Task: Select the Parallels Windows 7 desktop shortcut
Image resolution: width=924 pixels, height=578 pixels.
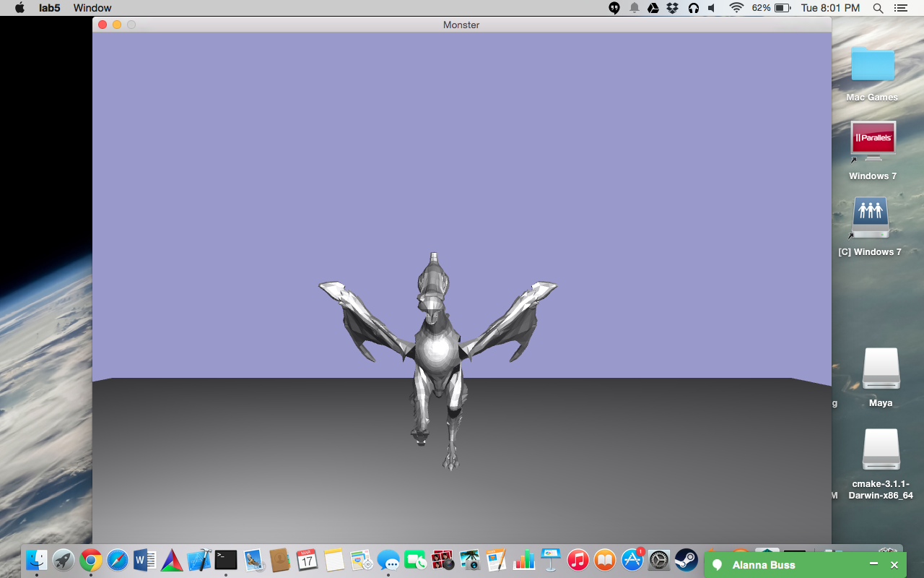Action: pyautogui.click(x=873, y=151)
